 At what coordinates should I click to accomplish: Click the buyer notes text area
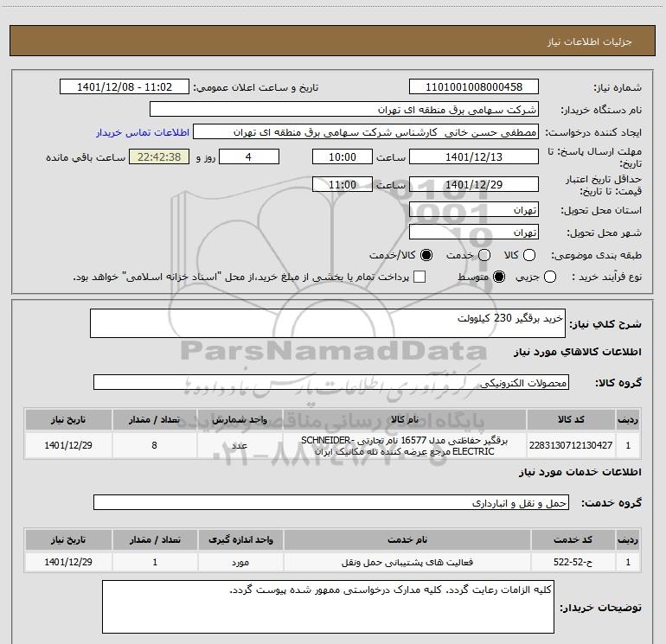pos(328,607)
